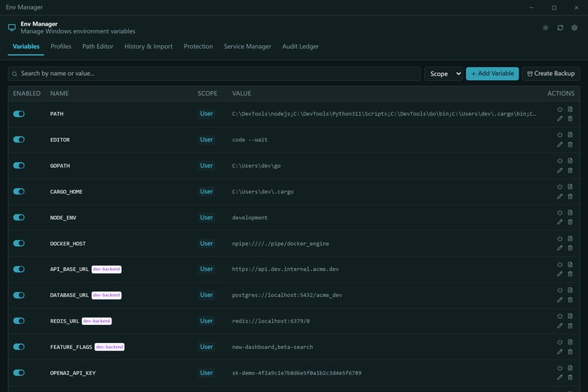Select the Service Manager tab
Viewport: 588px width, 392px height.
(x=247, y=47)
